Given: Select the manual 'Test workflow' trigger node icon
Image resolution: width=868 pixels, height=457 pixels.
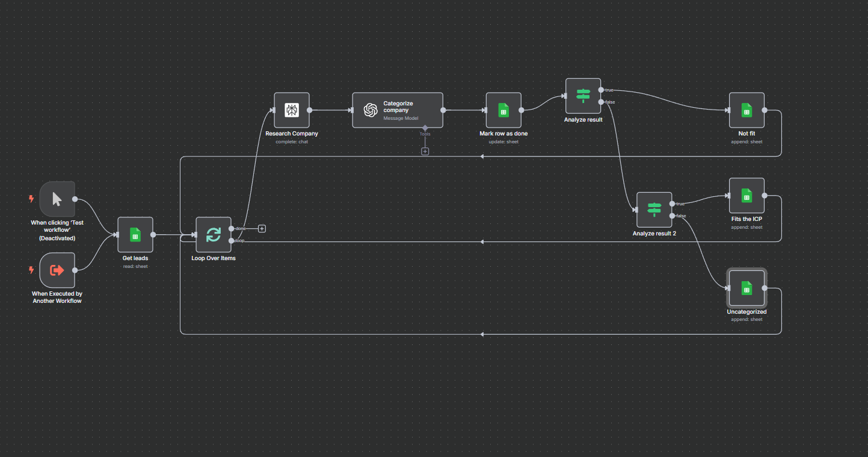Looking at the screenshot, I should pos(57,199).
